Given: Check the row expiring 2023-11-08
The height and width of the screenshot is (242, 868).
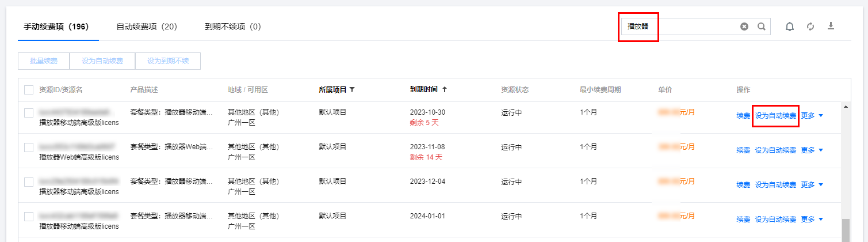Looking at the screenshot, I should click(29, 148).
